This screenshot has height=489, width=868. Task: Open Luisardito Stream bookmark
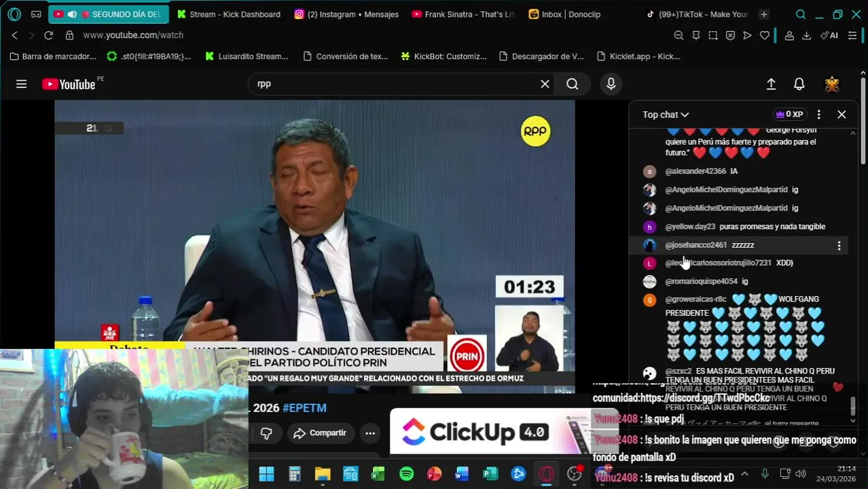[247, 56]
